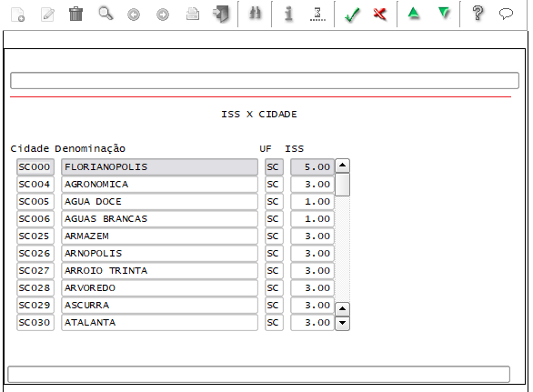533x392 pixels.
Task: Click the ARNOPOLIS name field
Action: click(x=159, y=254)
